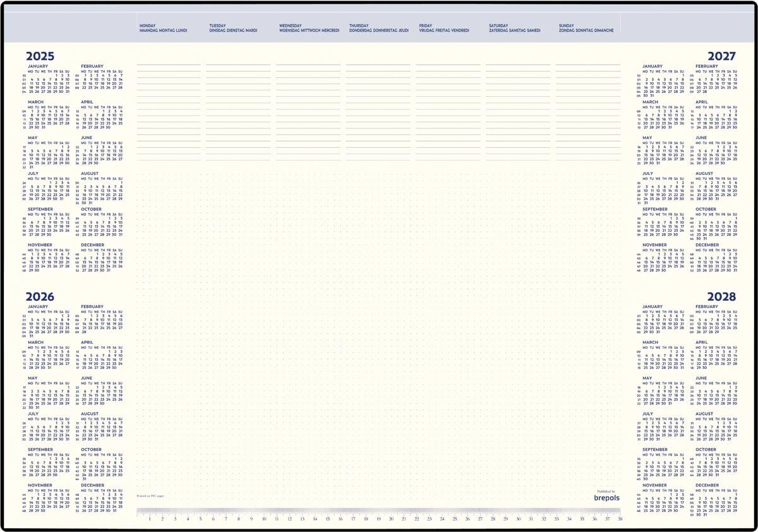Click the Monday column header
Image resolution: width=758 pixels, height=532 pixels.
163,28
